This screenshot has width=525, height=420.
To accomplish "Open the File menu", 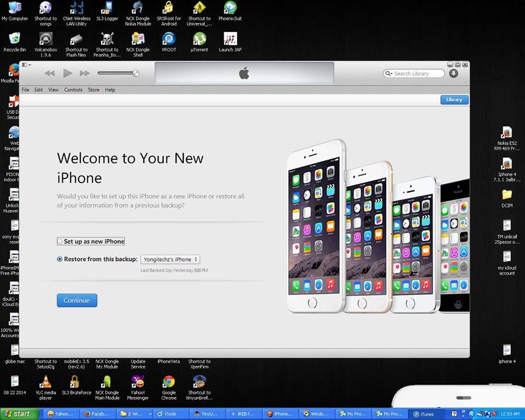I will click(26, 90).
